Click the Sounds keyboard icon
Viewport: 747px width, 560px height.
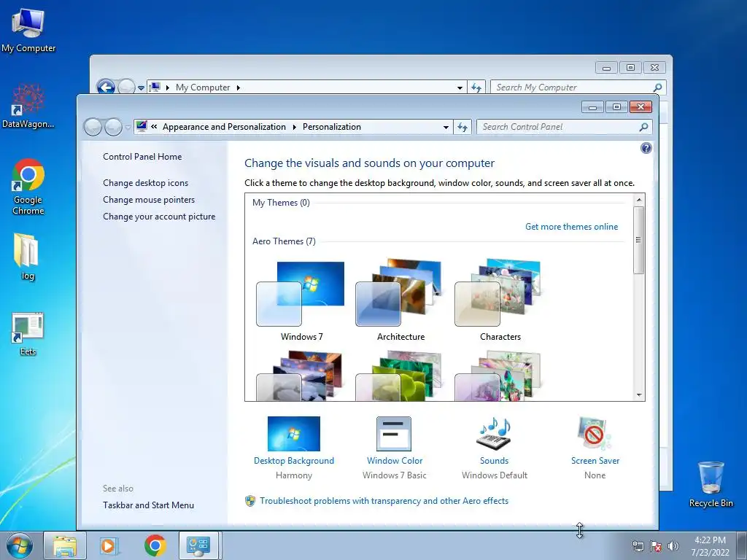point(494,433)
